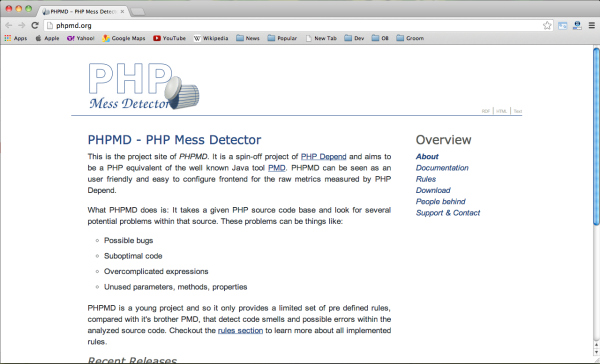Click the Overview sidebar heading
Viewport: 600px width, 364px height.
[443, 140]
